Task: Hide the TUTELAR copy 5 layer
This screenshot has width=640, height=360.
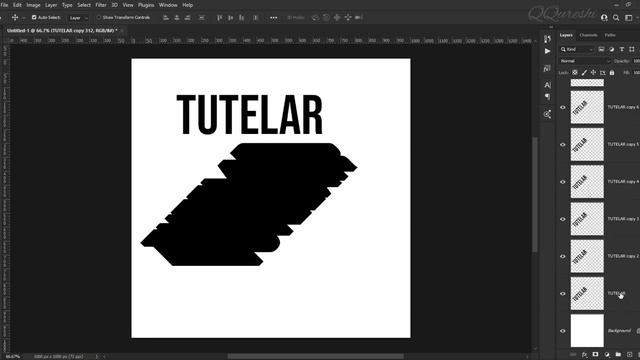Action: coord(563,144)
